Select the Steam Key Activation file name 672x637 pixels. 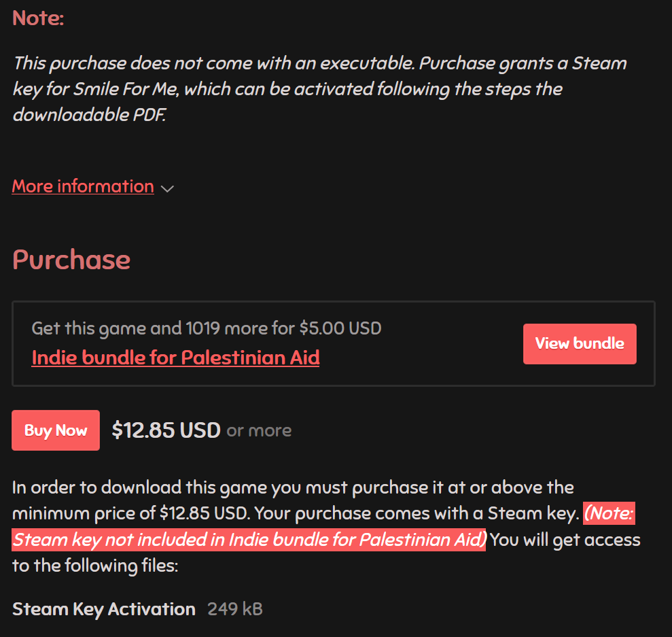[x=104, y=609]
